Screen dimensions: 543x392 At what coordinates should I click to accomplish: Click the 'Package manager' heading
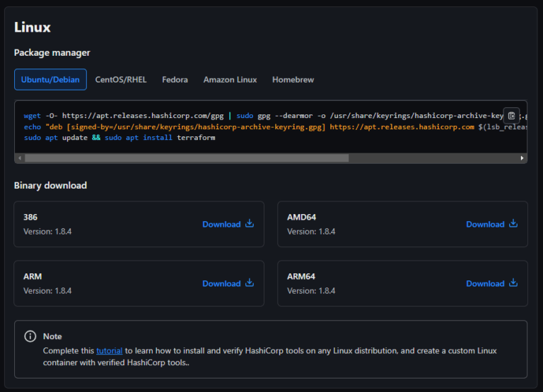(52, 52)
